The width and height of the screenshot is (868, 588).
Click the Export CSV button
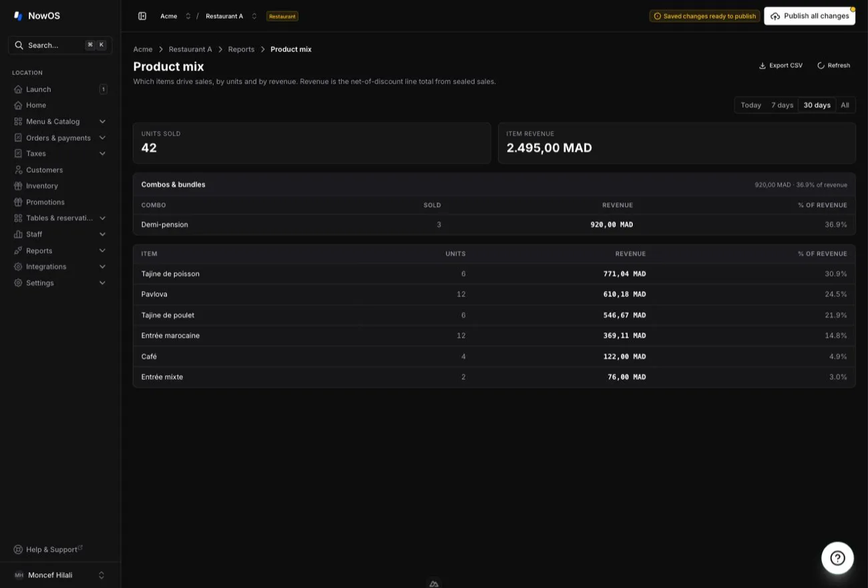click(x=781, y=65)
